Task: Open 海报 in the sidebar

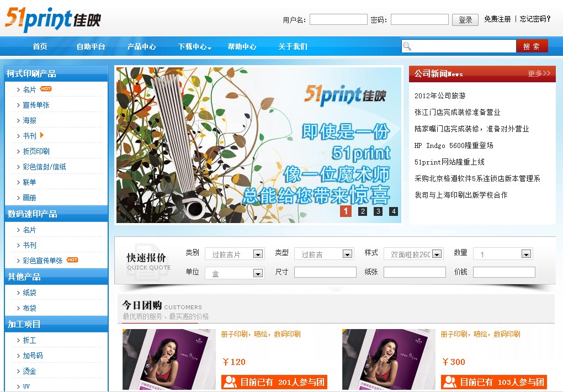Action: [x=29, y=120]
